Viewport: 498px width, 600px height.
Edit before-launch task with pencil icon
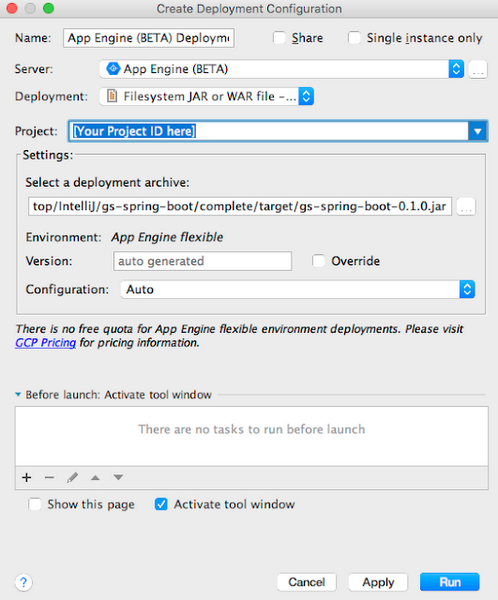72,478
